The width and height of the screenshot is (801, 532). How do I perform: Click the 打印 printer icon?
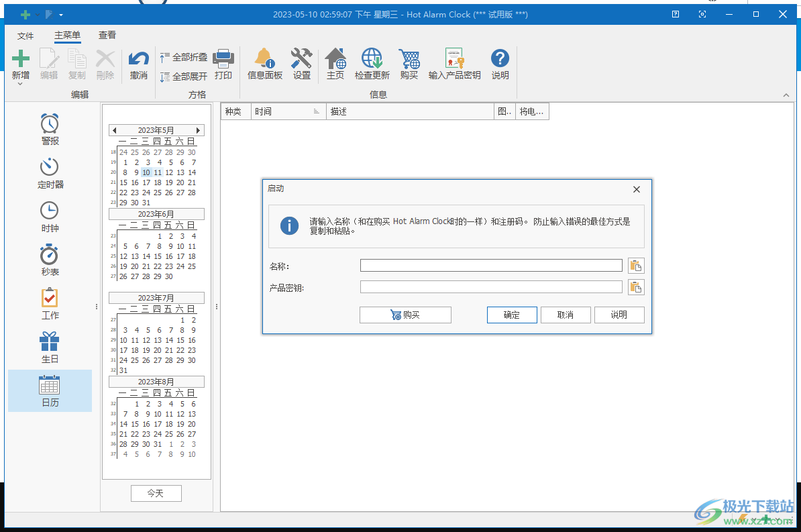[223, 58]
